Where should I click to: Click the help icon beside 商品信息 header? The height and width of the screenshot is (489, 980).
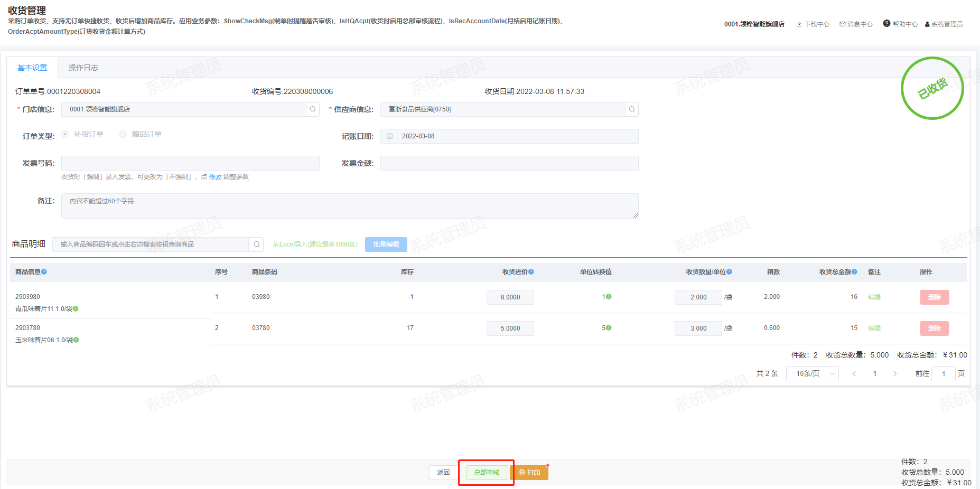44,272
